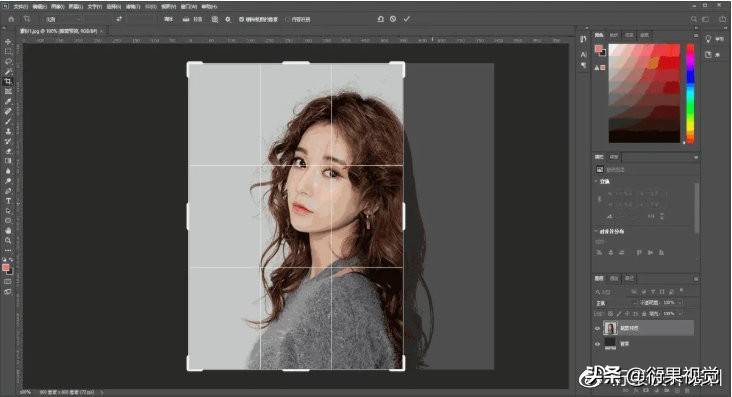Viewport: 732px width, 397px height.
Task: Toggle lock transparent pixels in Layers panel
Action: (x=610, y=313)
